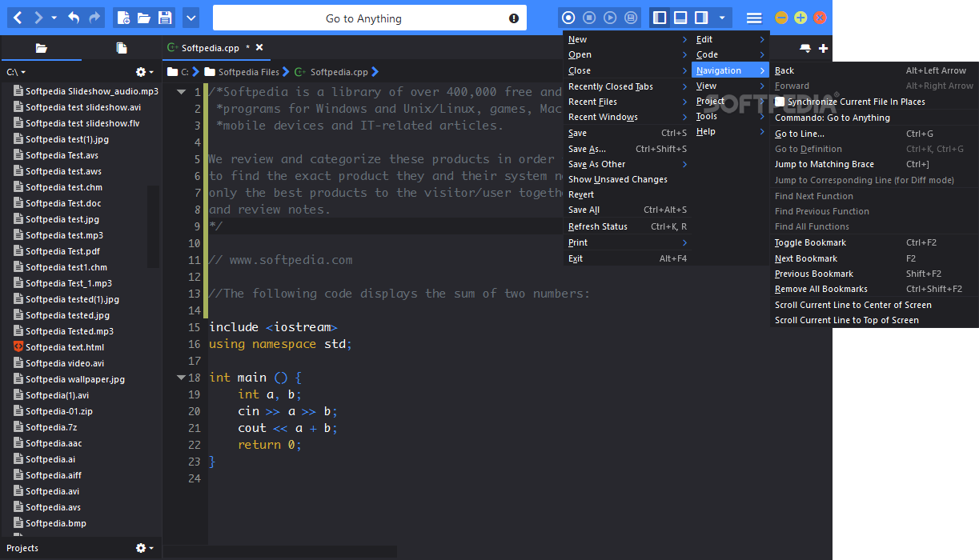Screen dimensions: 979x560
Task: Switch to the open files sidebar tab
Action: (x=122, y=48)
